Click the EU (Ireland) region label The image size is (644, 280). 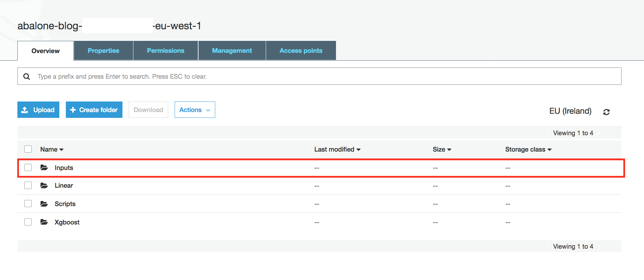[570, 111]
